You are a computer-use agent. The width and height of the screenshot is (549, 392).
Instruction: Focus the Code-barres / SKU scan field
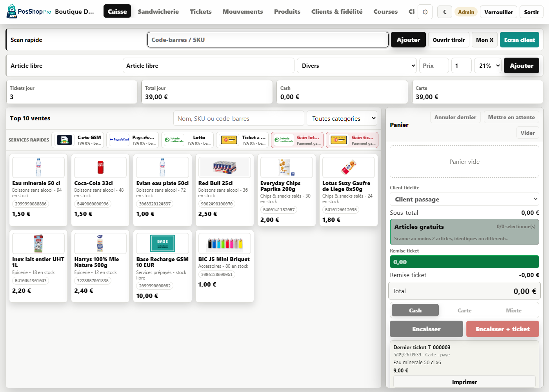[268, 40]
